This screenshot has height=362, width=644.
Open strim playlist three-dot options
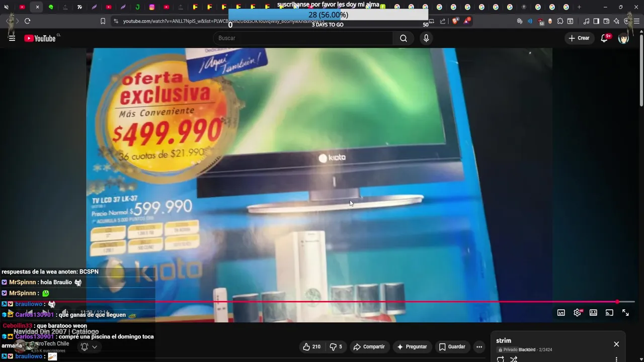616,359
